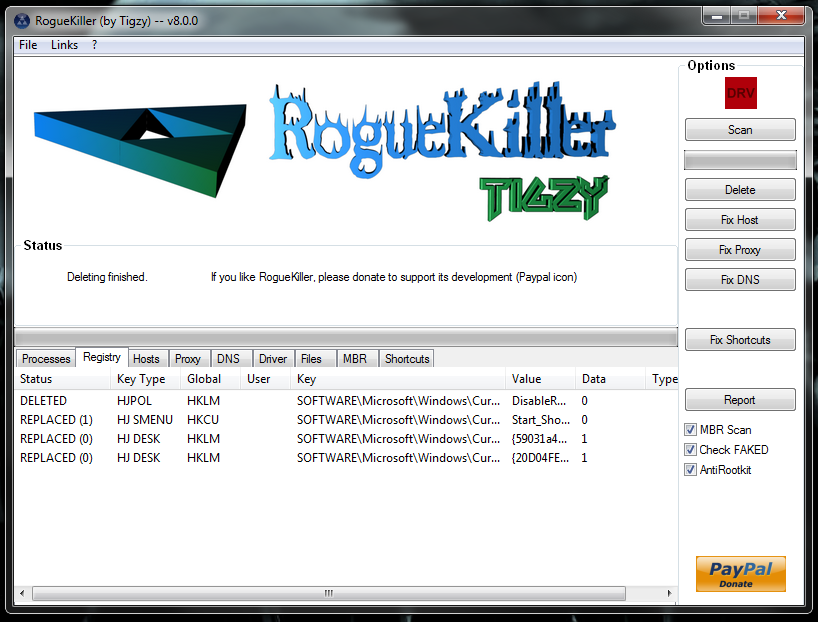Click the {20D04FE... value cell
This screenshot has width=818, height=622.
tap(540, 458)
